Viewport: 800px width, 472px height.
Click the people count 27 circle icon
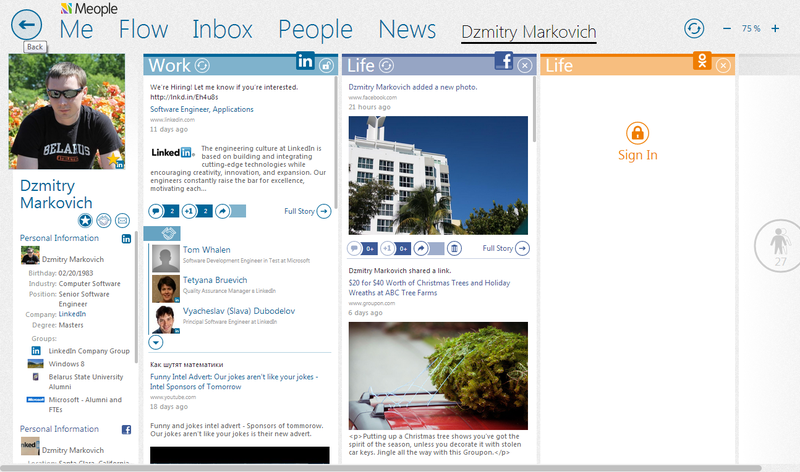pyautogui.click(x=779, y=245)
